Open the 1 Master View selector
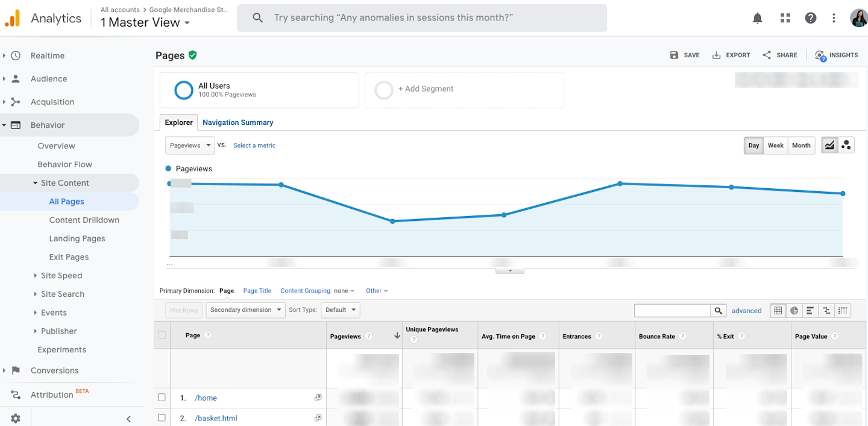The width and height of the screenshot is (868, 426). tap(145, 22)
